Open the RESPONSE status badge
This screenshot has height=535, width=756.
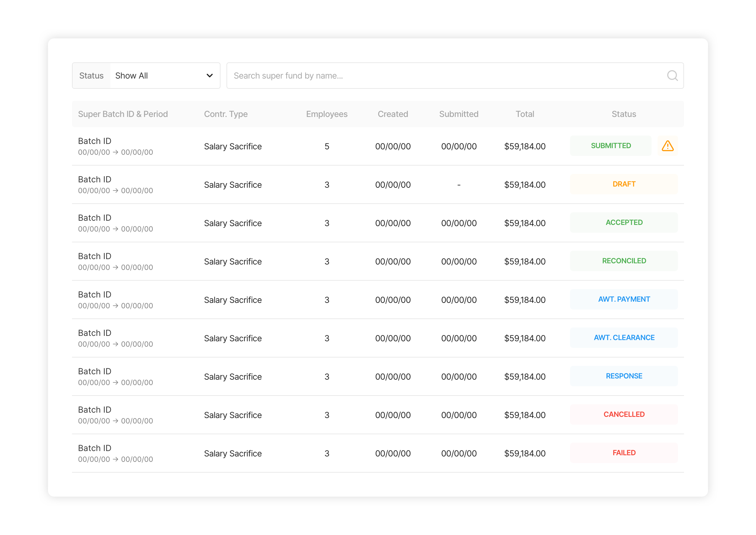pyautogui.click(x=623, y=376)
